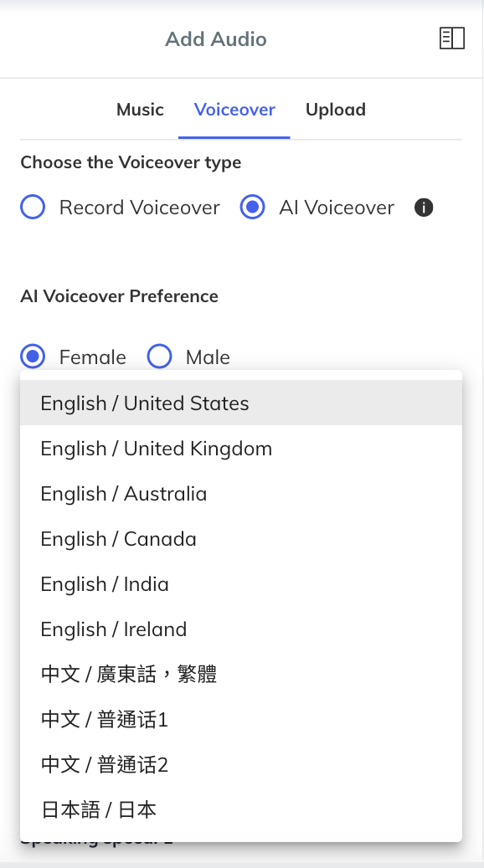Select the Record Voiceover radio button
This screenshot has width=484, height=868.
tap(32, 207)
